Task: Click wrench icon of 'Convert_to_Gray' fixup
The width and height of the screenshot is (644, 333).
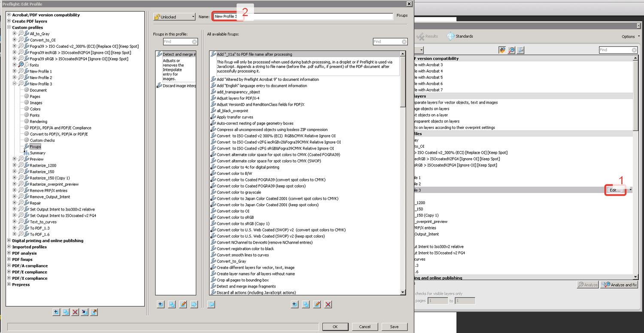Action: click(213, 261)
